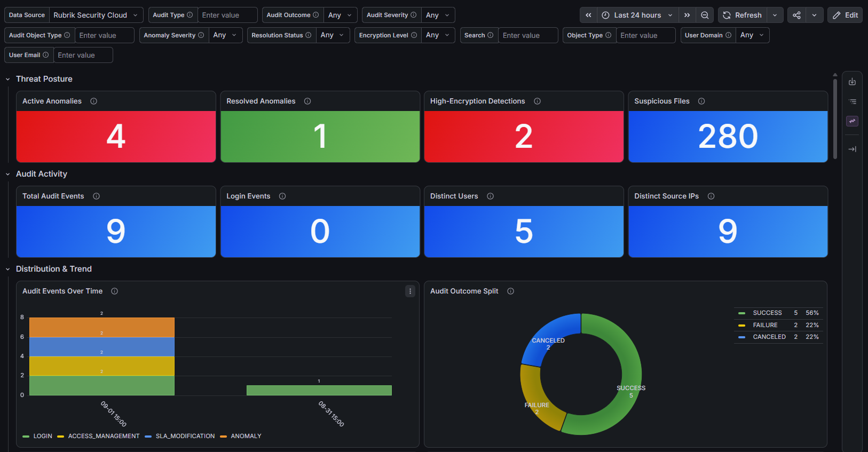This screenshot has width=868, height=452.
Task: Open the Encryption Level Any dropdown
Action: coord(438,35)
